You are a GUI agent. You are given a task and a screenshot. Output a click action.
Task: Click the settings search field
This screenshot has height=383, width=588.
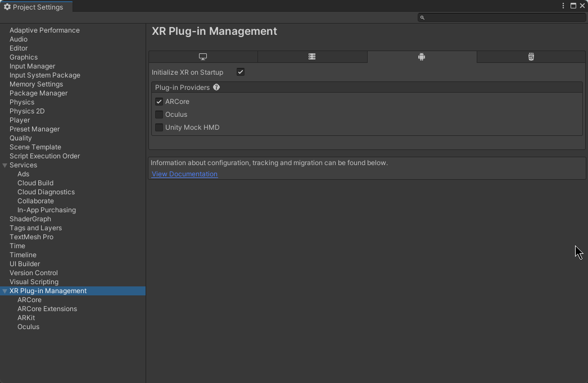pyautogui.click(x=503, y=17)
